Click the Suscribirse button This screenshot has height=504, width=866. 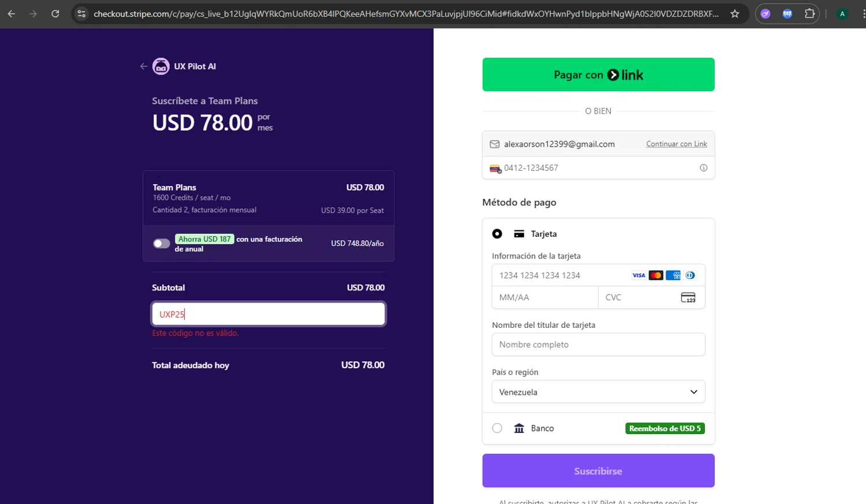[598, 471]
